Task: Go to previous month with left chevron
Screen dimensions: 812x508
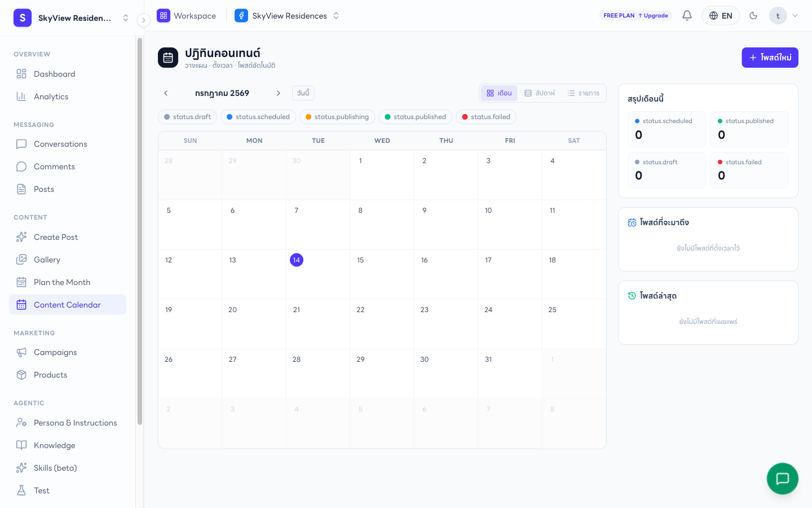Action: [x=166, y=93]
